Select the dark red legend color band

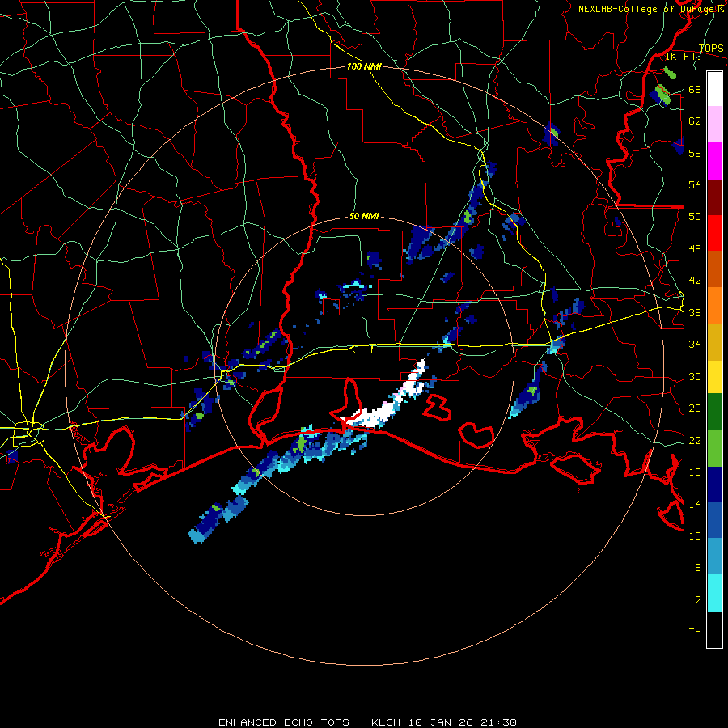coord(714,197)
